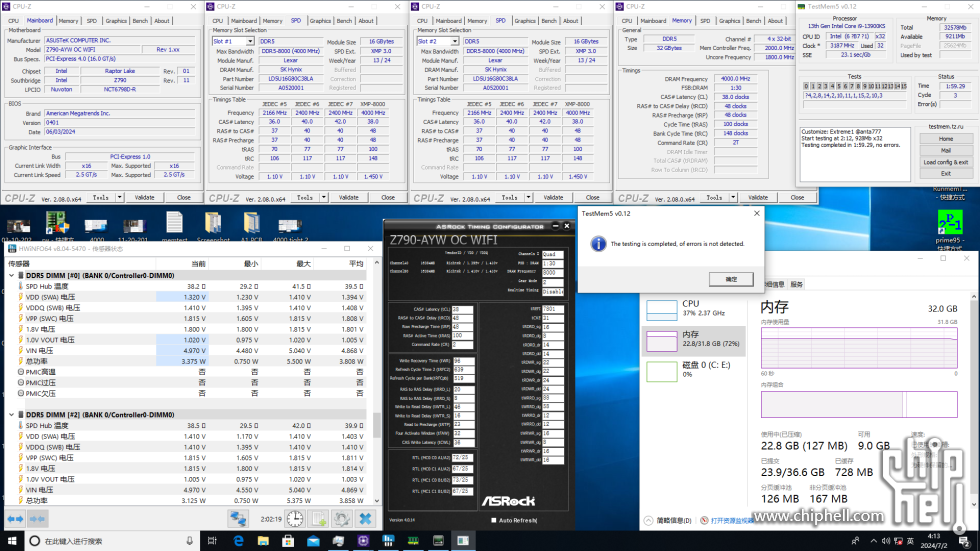Screen dimensions: 980x551
Task: Toggle TestMem5 test number 15 box
Action: tap(903, 86)
